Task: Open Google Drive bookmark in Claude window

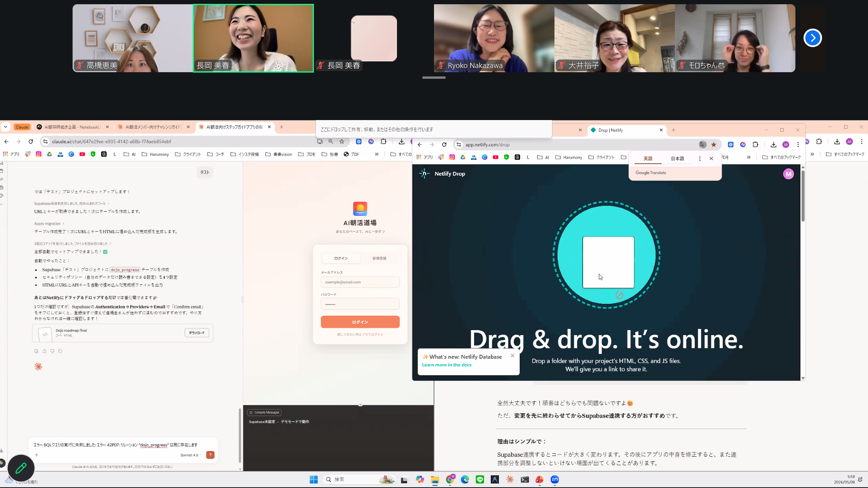Action: (49, 154)
